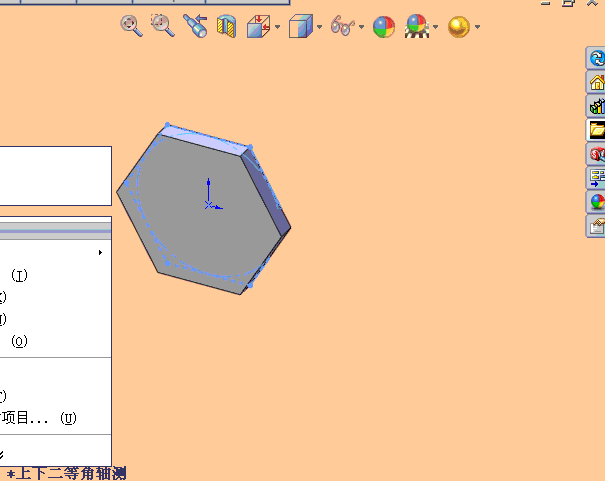Open the Custom Properties task pane tab
The image size is (605, 481).
click(x=596, y=226)
